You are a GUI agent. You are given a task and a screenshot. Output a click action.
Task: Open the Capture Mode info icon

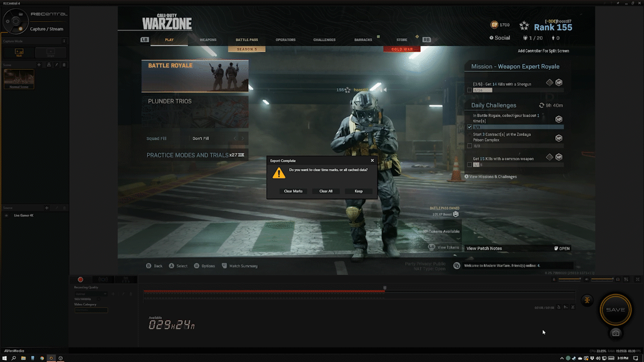point(64,41)
